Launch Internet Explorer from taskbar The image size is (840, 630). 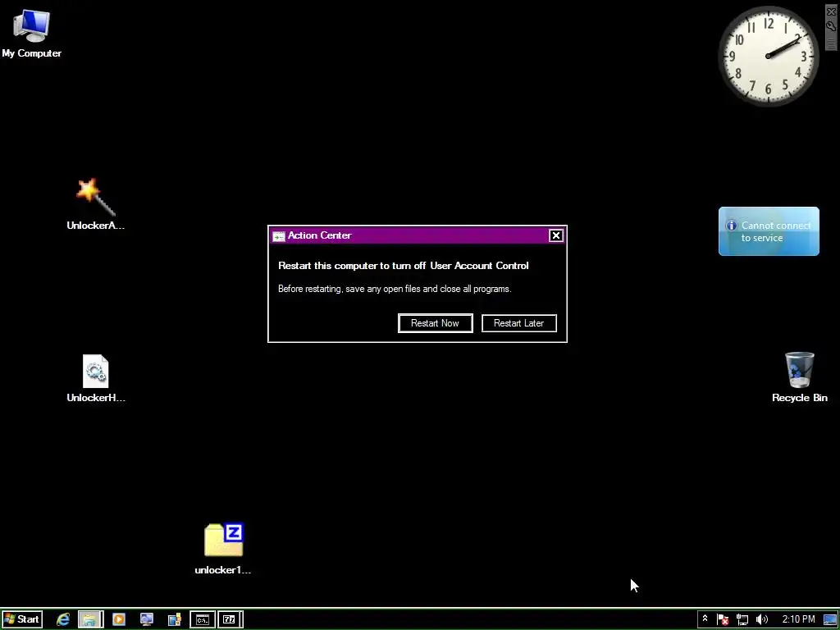tap(63, 619)
